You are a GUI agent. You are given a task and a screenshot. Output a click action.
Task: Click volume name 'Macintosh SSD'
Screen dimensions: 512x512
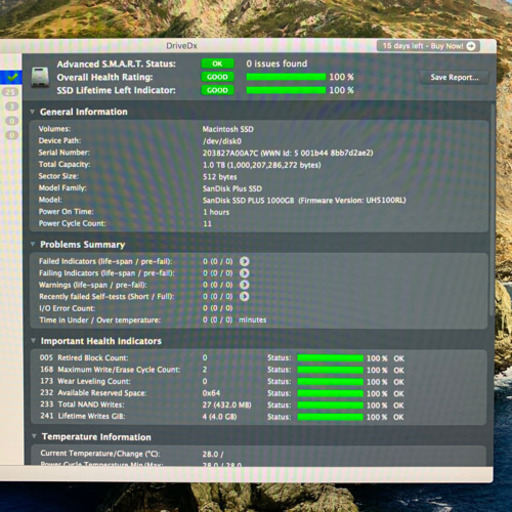click(x=228, y=129)
